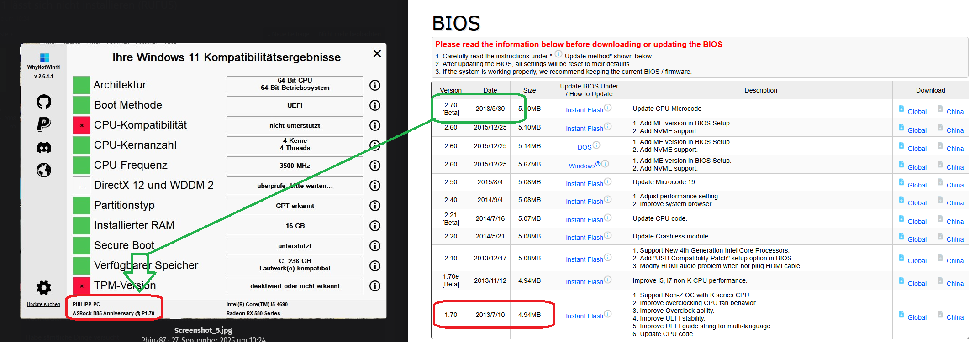Click 'Screenshot_5.jpg' caption below the image

(x=203, y=330)
